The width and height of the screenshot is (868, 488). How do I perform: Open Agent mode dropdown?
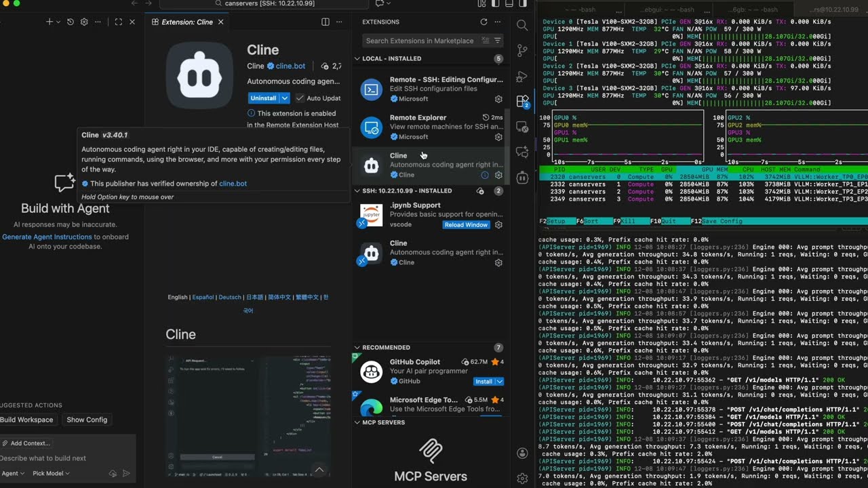coord(13,473)
